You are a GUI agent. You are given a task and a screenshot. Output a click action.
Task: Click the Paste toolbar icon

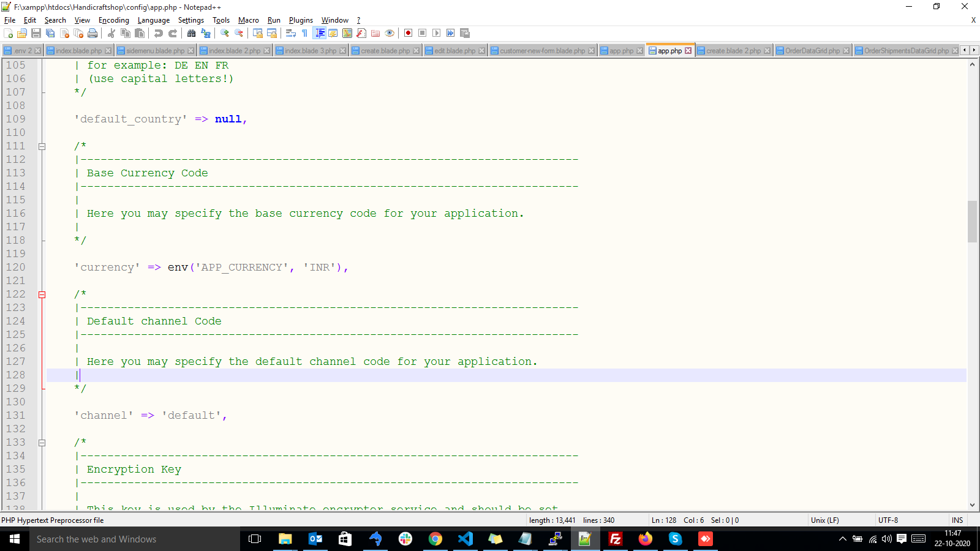(140, 33)
